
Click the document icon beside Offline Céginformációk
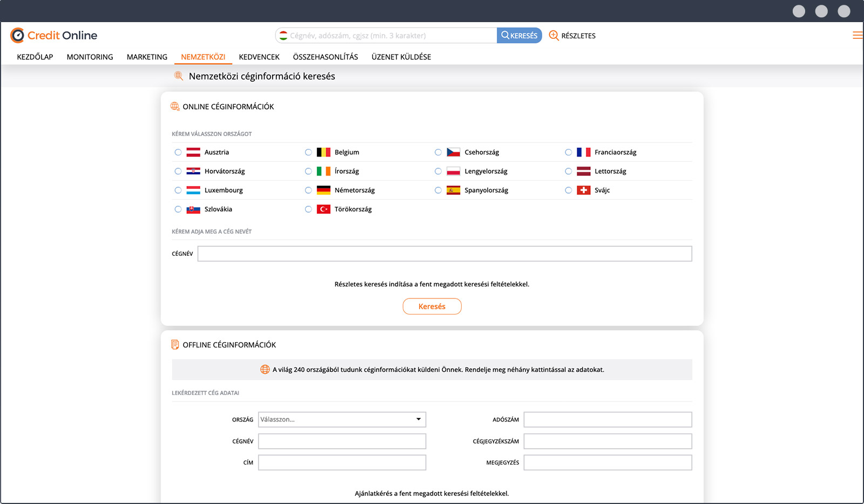tap(175, 345)
